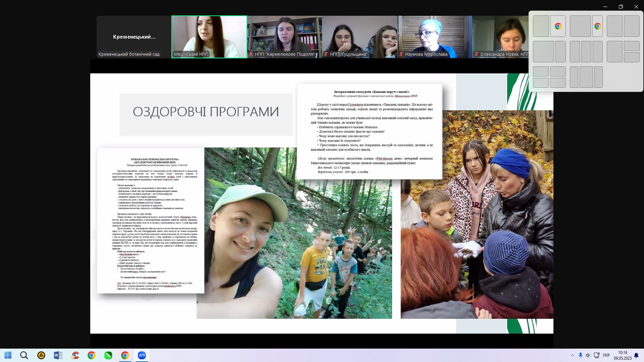
Task: Click the Кременецький ботанічний сад participant tile
Action: click(134, 37)
